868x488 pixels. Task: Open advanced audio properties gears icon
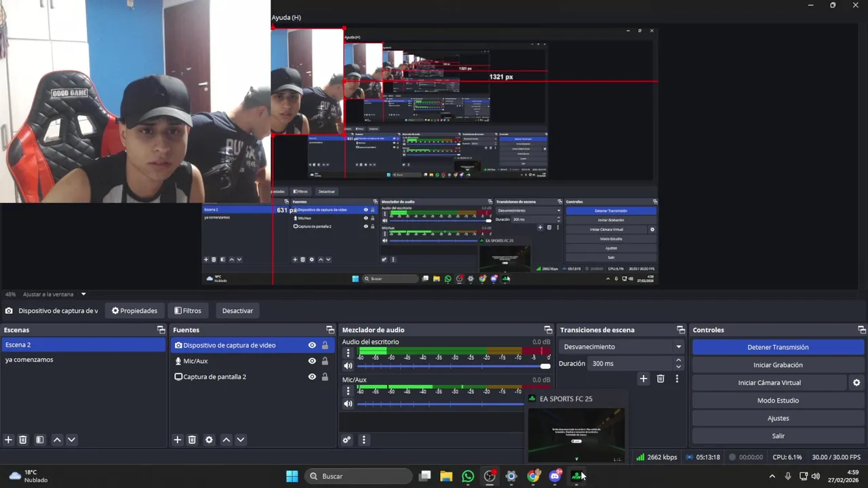[347, 440]
